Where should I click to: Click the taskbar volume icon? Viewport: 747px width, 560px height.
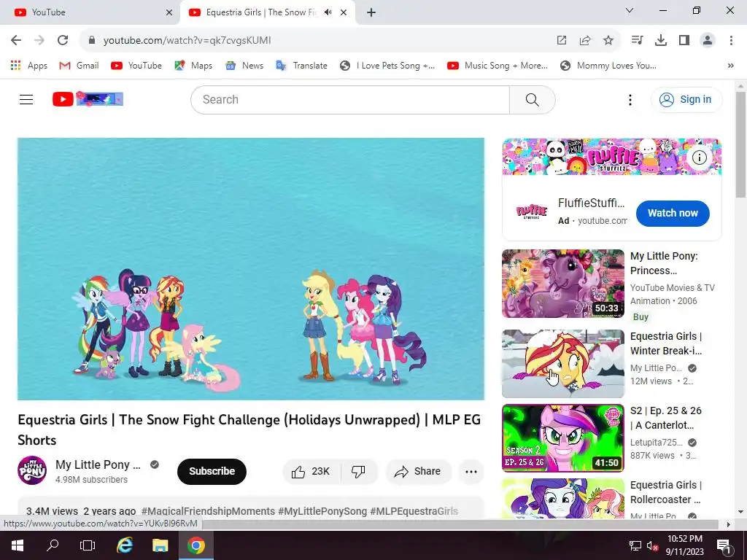coord(652,545)
